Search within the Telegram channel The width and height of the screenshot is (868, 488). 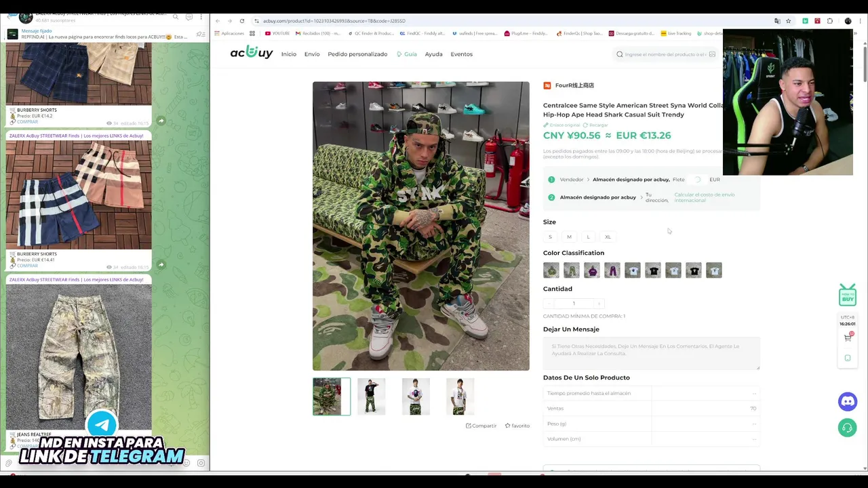coord(176,16)
